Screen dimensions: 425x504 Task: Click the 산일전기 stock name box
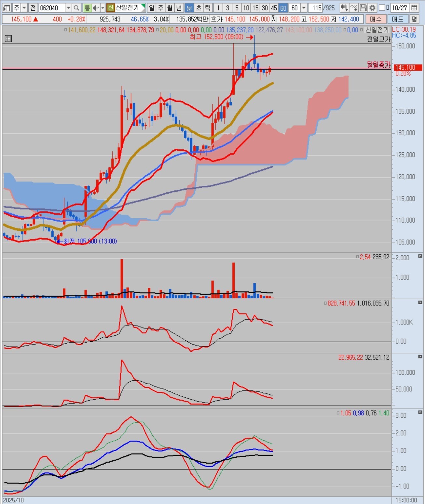coord(130,7)
